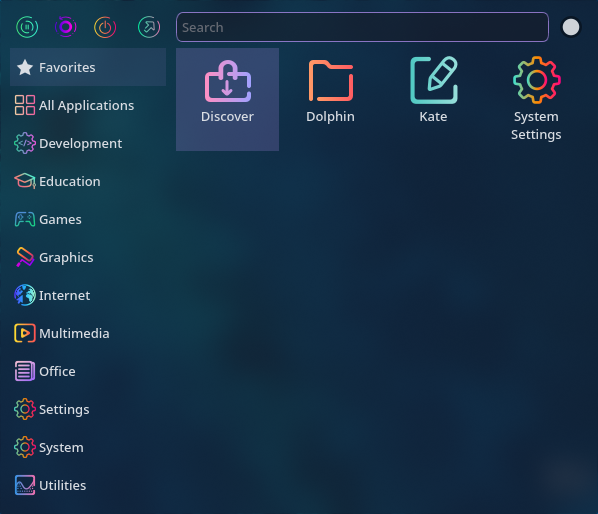Select the Utilities category
598x514 pixels.
coord(88,485)
